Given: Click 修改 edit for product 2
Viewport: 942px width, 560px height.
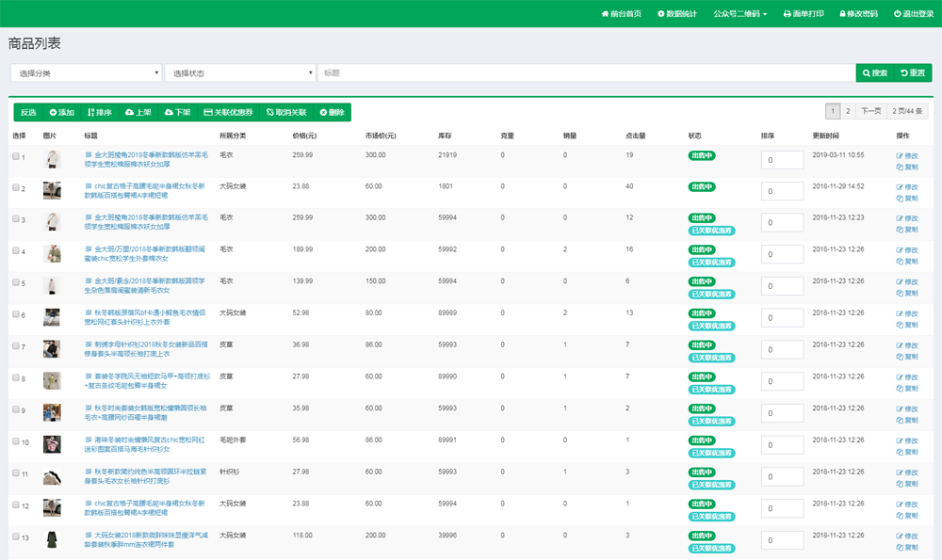Looking at the screenshot, I should pyautogui.click(x=907, y=187).
